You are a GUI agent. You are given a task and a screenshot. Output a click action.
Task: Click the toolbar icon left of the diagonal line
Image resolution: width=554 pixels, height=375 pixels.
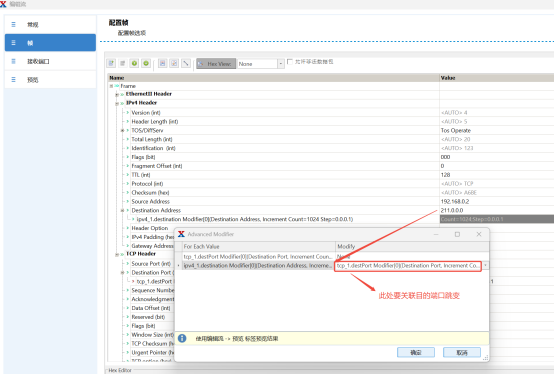(x=174, y=63)
